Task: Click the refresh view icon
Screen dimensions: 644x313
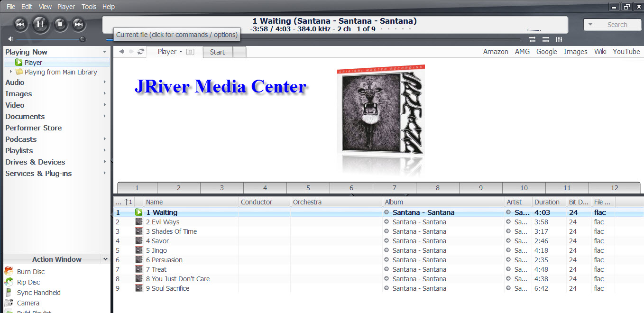Action: point(141,52)
